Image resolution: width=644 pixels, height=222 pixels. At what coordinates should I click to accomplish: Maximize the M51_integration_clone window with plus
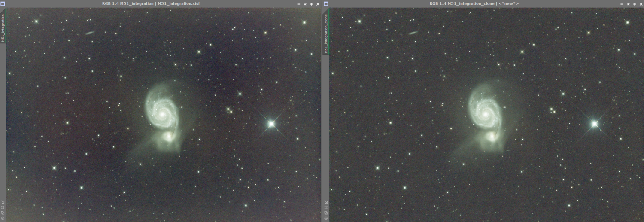coord(635,4)
